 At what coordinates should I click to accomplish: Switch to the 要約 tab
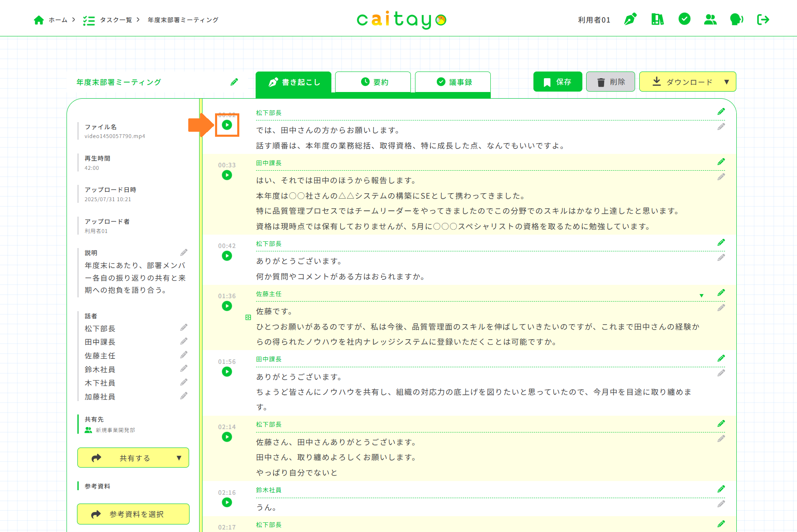click(373, 82)
